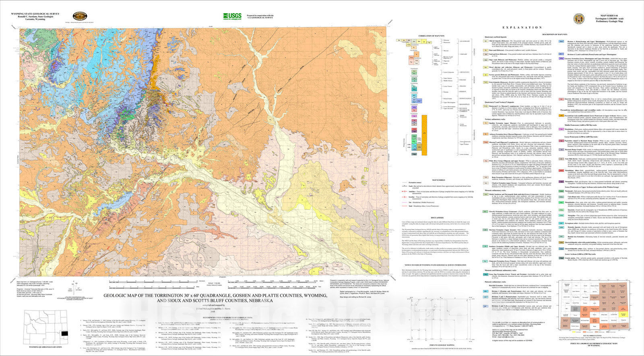
Task: Select the Slope wash legend color box
Action: click(486, 59)
